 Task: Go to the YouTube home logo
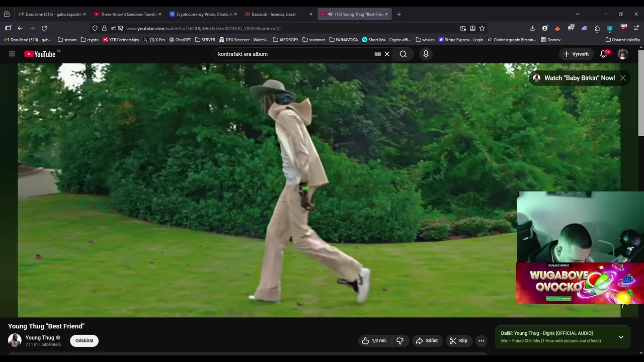point(40,54)
